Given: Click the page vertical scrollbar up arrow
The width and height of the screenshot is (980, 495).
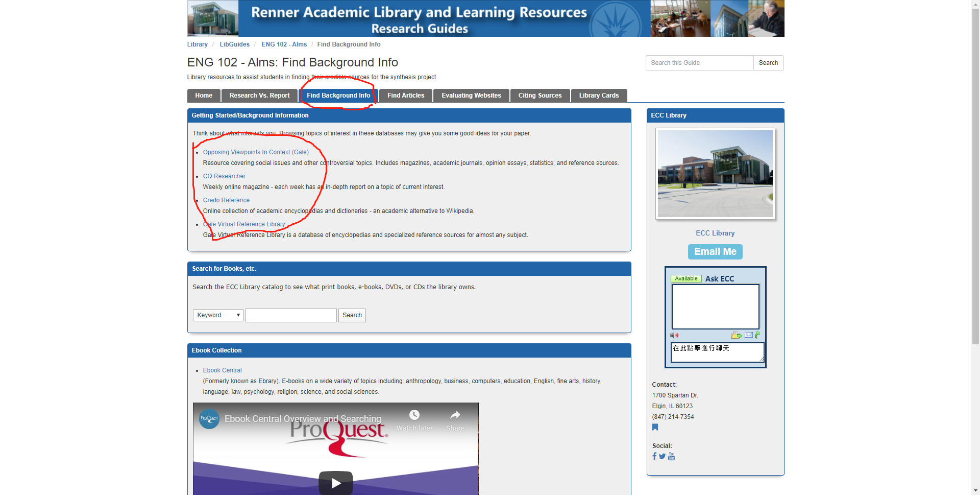Looking at the screenshot, I should click(x=975, y=4).
